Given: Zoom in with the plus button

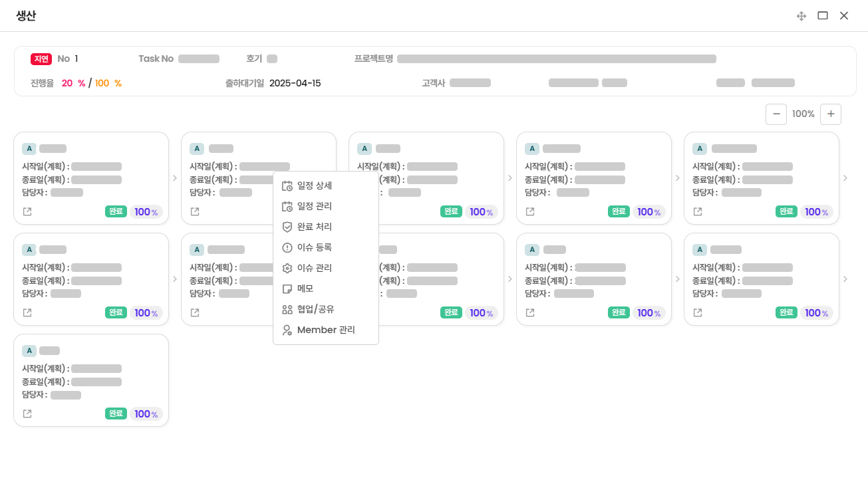Looking at the screenshot, I should click(x=831, y=114).
